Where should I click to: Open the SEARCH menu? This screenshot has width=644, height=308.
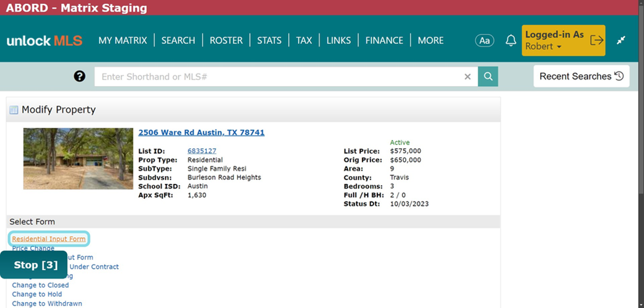point(179,40)
